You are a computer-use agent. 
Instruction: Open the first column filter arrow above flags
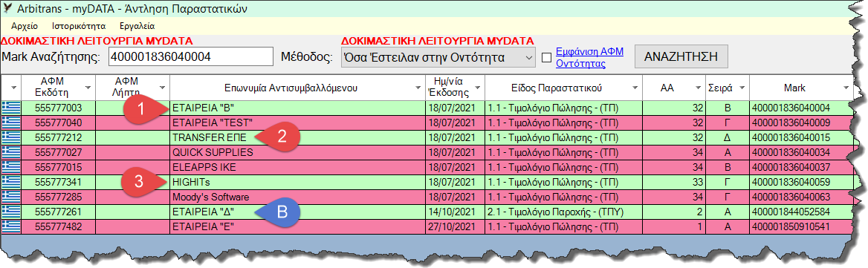pyautogui.click(x=14, y=88)
